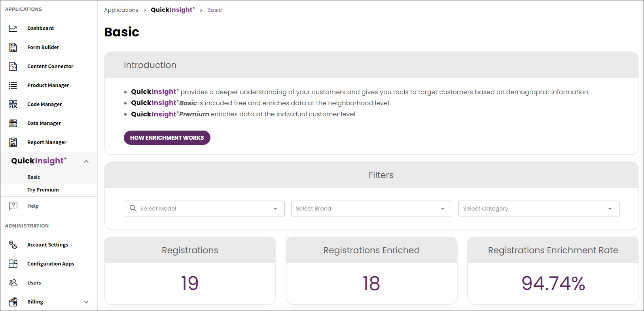Click the Billing label in sidebar
This screenshot has height=311, width=644.
pos(35,302)
